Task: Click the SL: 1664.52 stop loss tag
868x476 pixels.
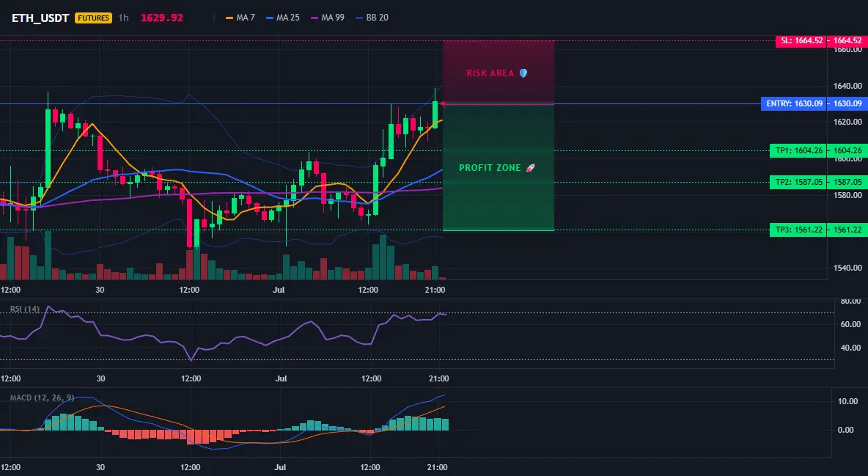Action: pos(801,40)
